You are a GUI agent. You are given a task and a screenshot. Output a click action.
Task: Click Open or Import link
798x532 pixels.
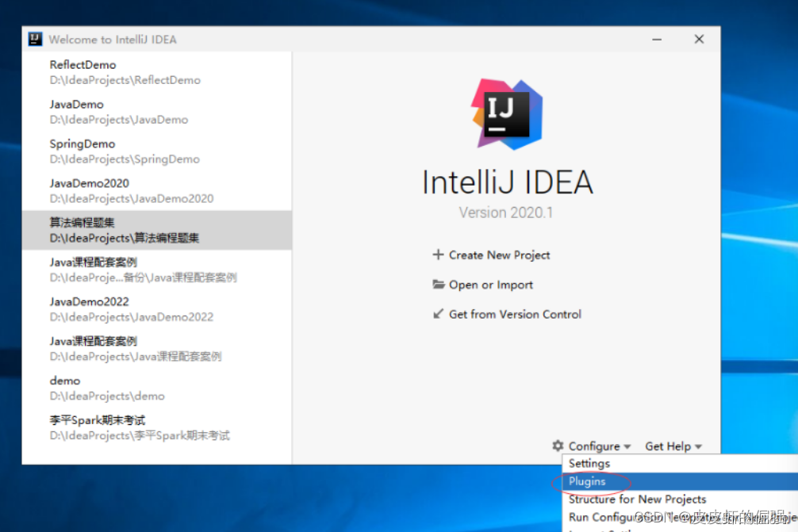pos(490,285)
